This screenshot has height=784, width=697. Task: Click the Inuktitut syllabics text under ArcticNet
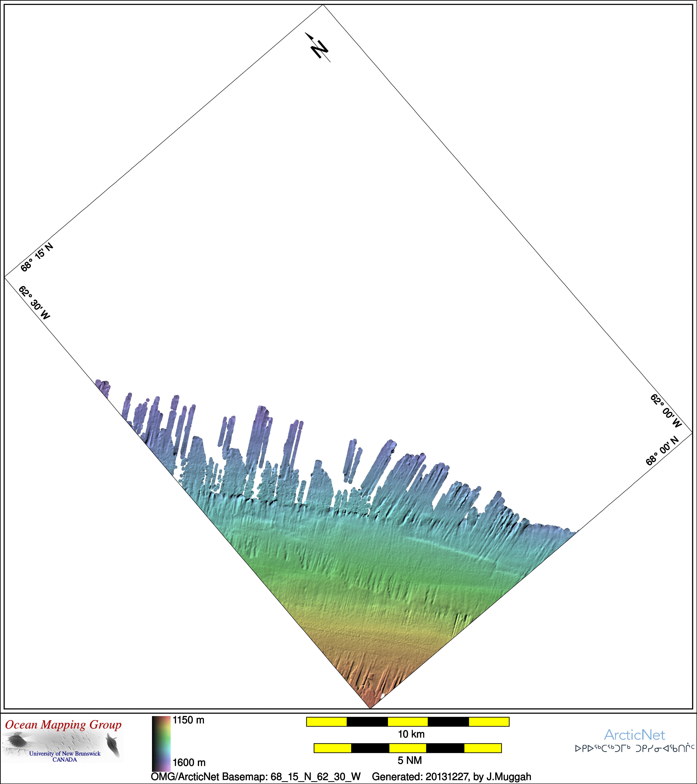point(634,748)
